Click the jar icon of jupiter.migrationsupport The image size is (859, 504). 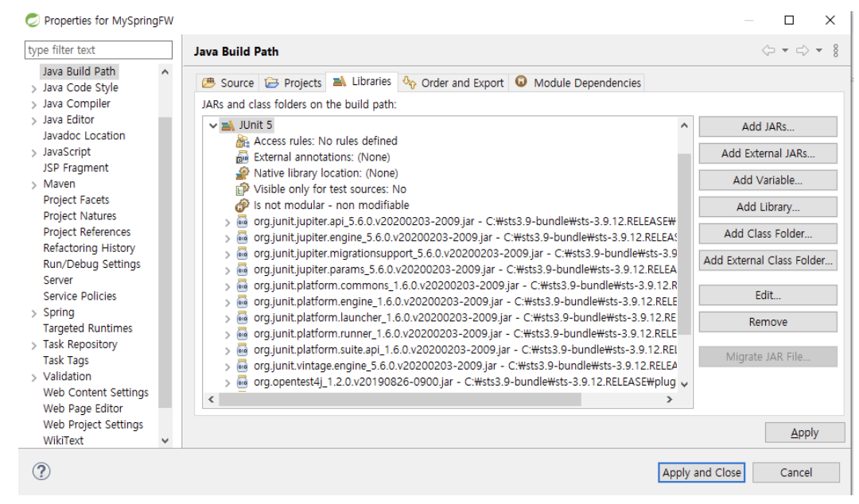tap(242, 254)
